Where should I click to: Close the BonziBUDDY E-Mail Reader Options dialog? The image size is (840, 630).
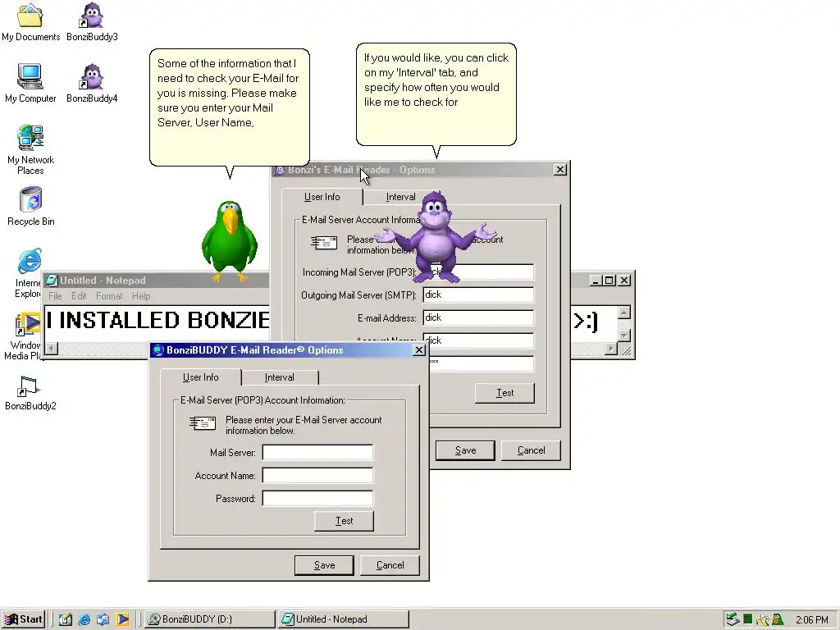tap(419, 350)
